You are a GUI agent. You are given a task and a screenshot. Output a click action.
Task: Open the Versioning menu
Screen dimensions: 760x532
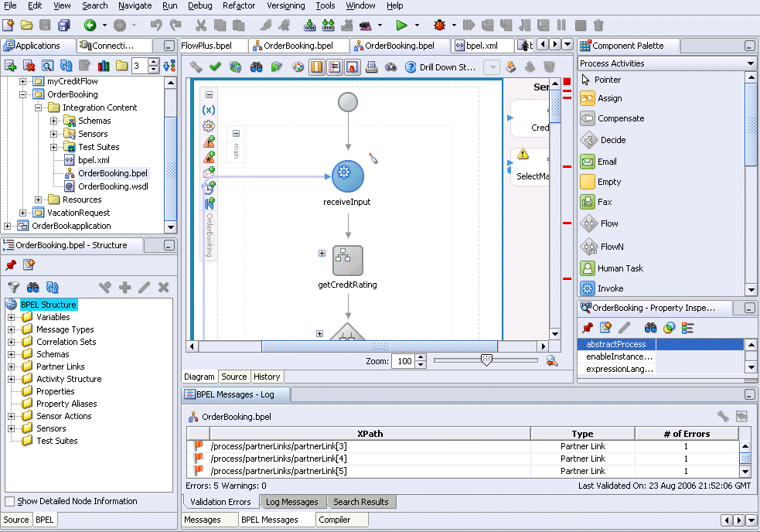286,6
